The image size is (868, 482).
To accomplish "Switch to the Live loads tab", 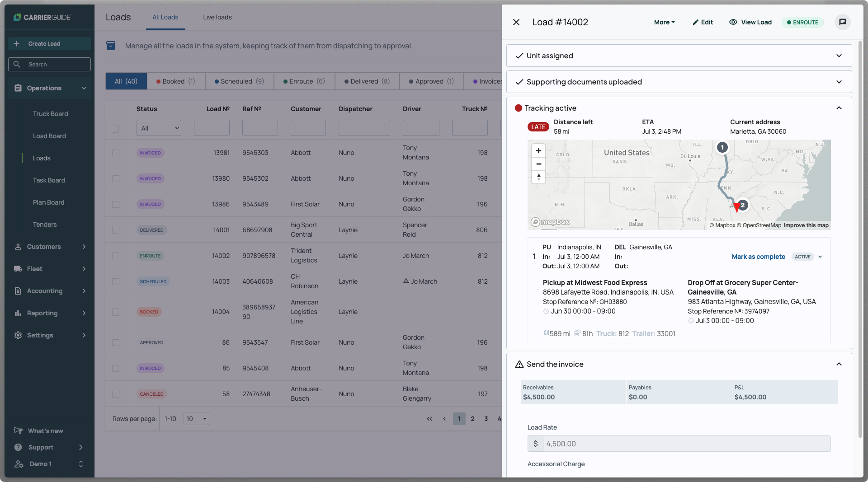I will (x=217, y=17).
